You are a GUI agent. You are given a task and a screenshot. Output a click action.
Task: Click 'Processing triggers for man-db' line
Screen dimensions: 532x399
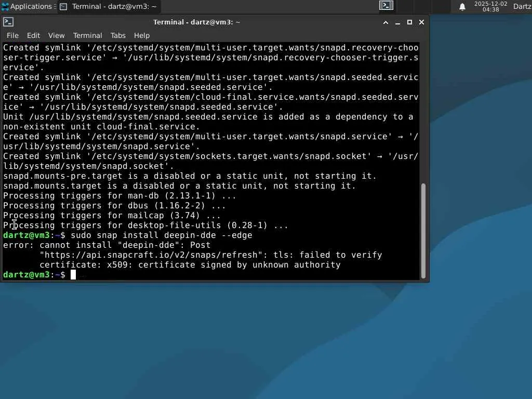coord(119,196)
